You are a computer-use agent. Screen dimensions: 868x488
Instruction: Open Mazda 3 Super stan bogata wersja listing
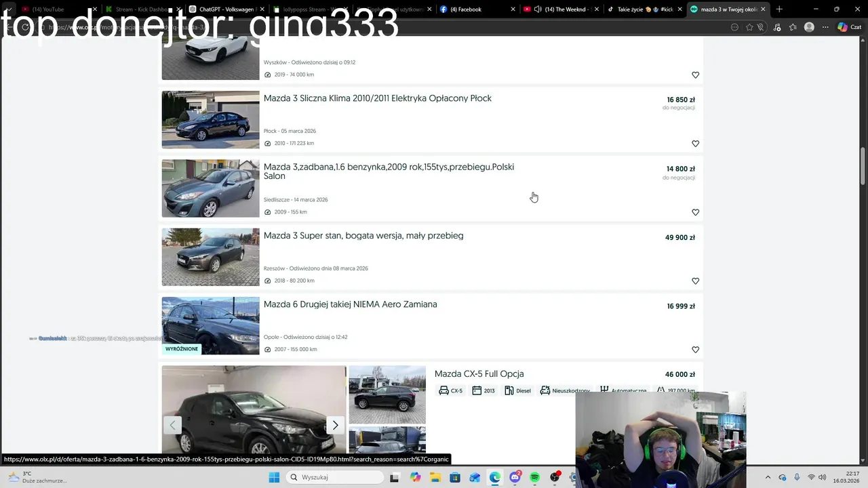pyautogui.click(x=363, y=236)
